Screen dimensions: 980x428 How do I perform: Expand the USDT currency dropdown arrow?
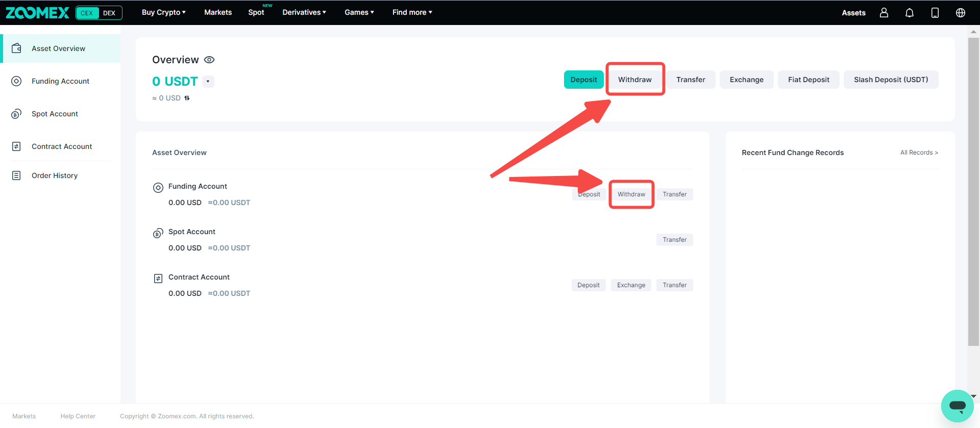[208, 82]
